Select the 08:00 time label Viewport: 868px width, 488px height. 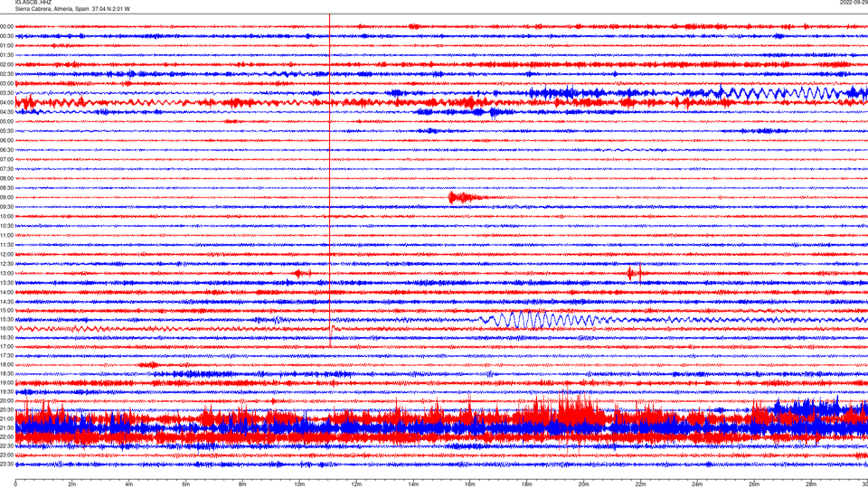[x=6, y=178]
